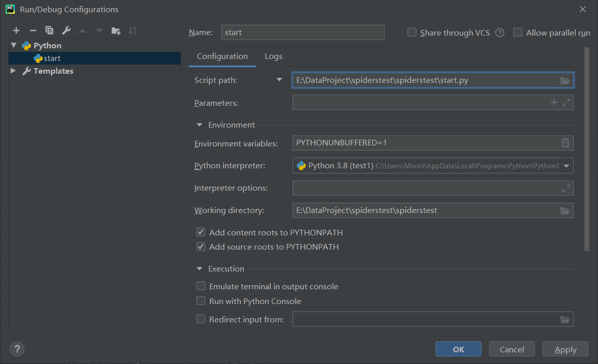
Task: Expand the Templates tree node
Action: [x=13, y=71]
